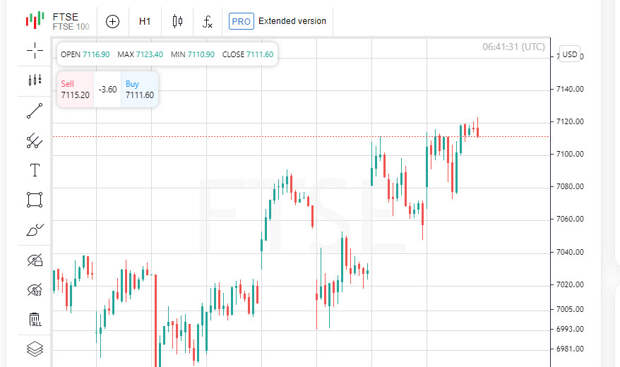Open the H1 timeframe selector
This screenshot has width=620, height=367.
click(145, 21)
